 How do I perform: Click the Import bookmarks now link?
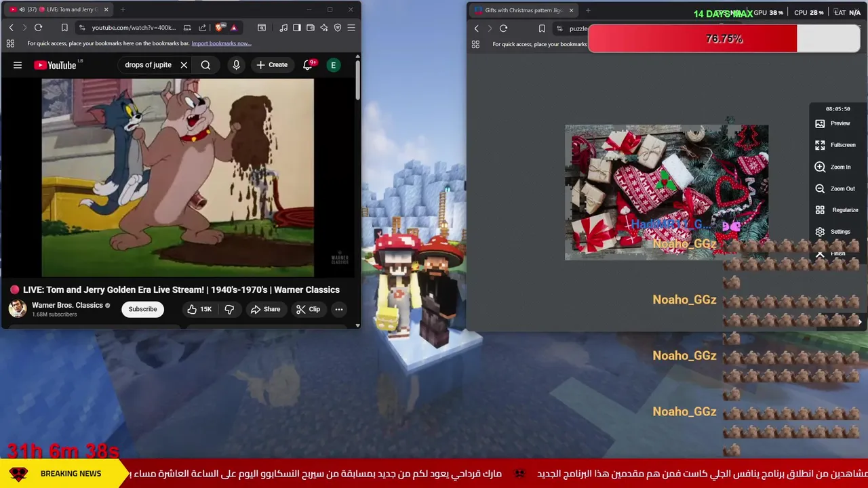point(221,43)
